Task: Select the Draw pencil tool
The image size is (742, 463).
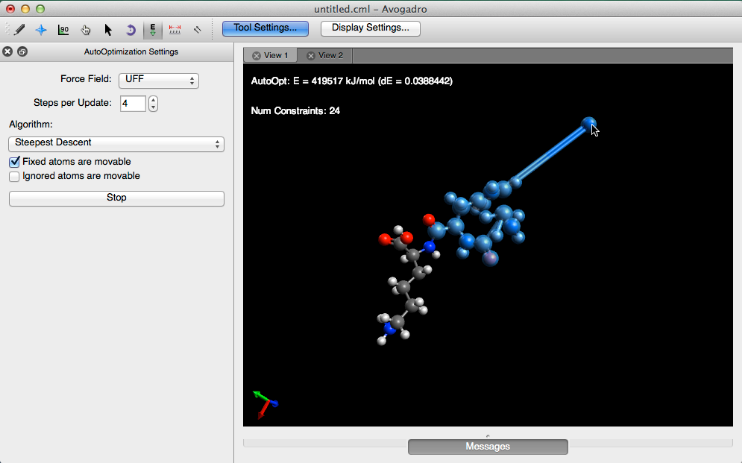Action: (19, 30)
